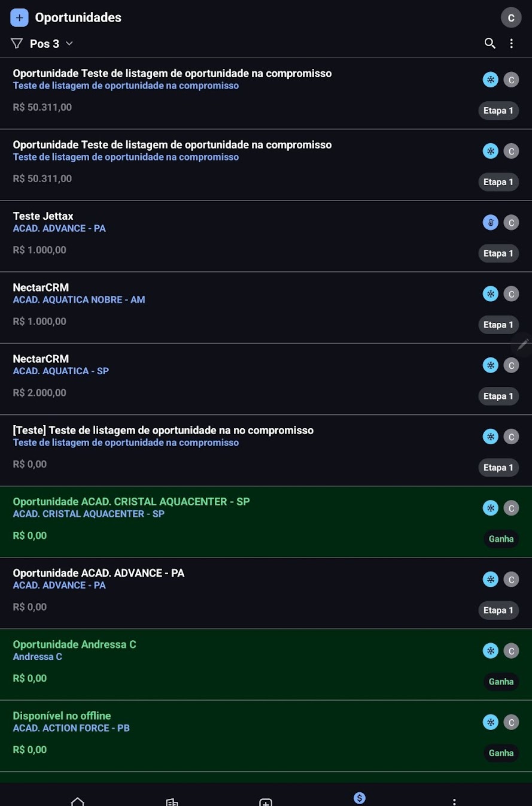Click the Etapa 1 badge on Teste Jettax

pos(498,253)
